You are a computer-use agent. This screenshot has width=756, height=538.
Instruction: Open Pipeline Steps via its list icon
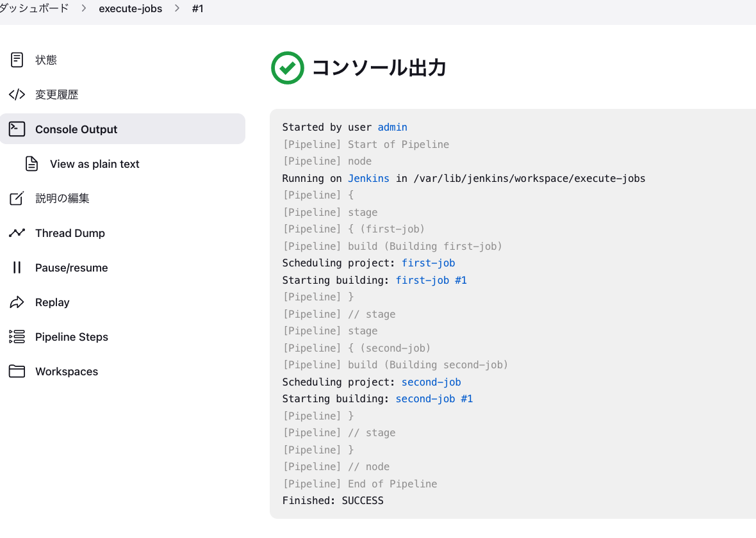pyautogui.click(x=17, y=337)
